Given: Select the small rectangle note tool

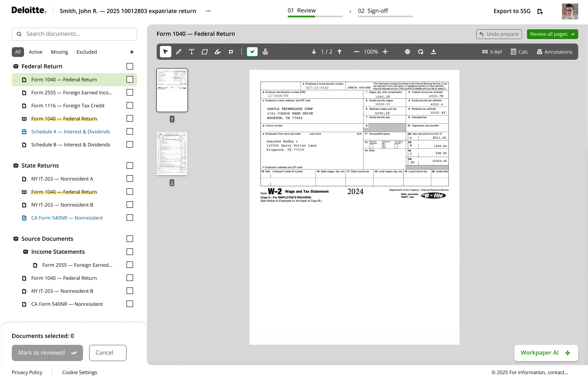Looking at the screenshot, I should (x=231, y=52).
